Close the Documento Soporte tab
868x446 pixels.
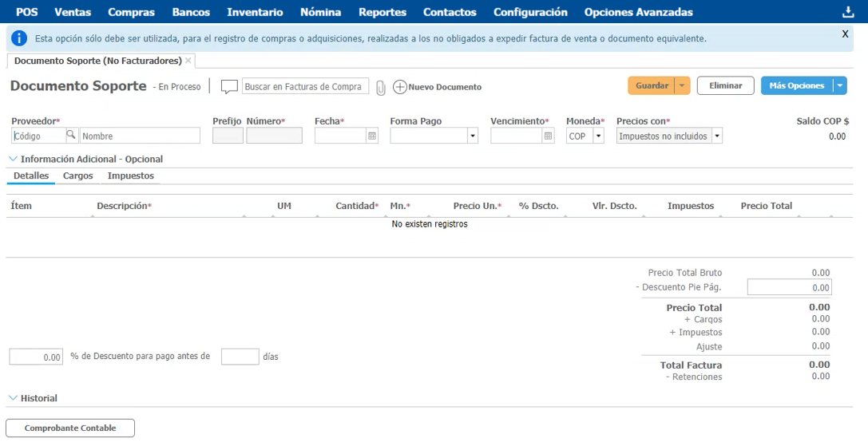188,61
